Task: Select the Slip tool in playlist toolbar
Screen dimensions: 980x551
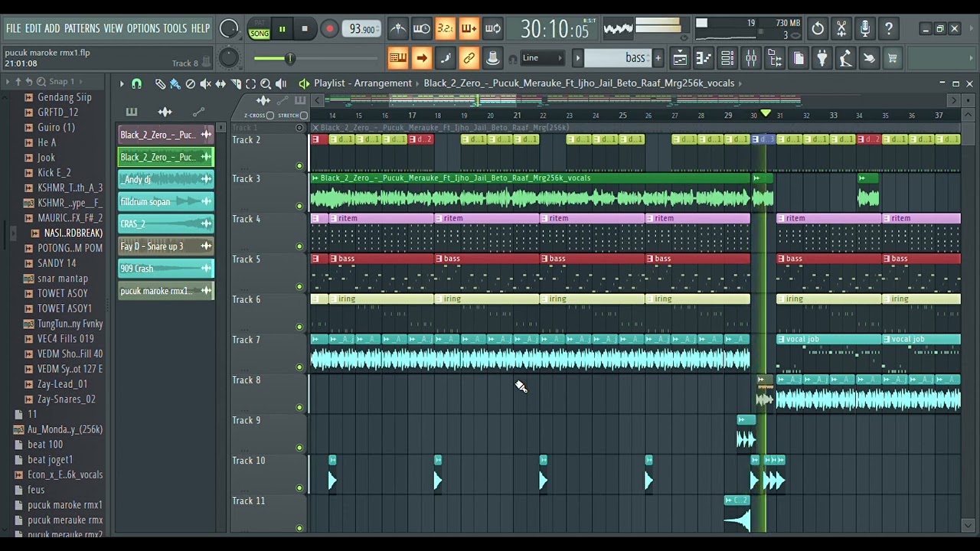Action: (x=220, y=83)
